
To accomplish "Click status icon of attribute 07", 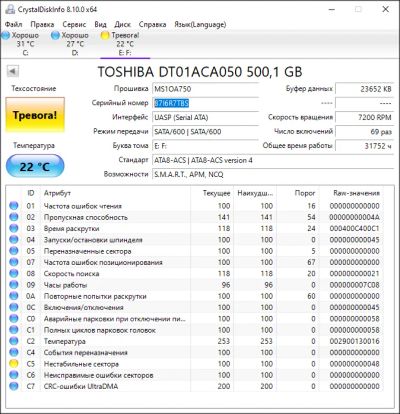I will click(14, 262).
